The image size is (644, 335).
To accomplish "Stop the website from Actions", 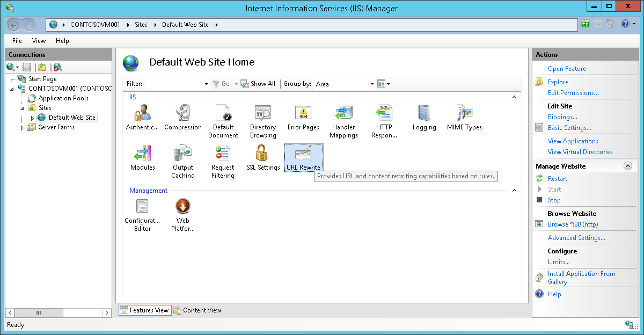I will click(x=554, y=200).
